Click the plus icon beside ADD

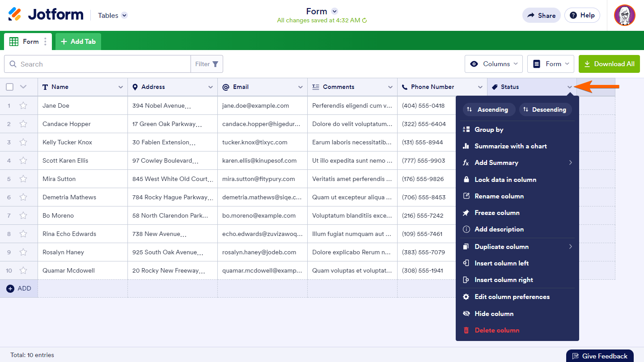10,289
